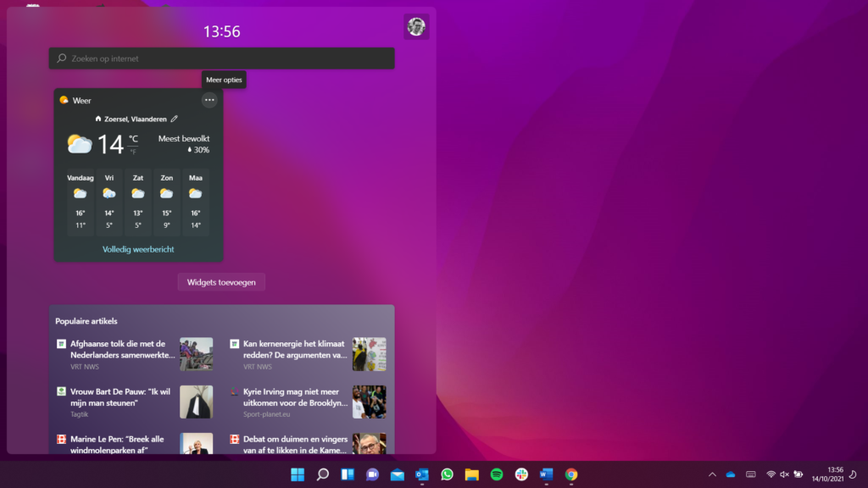Click thumbnail of Afghaanse tolk article
The image size is (868, 488).
click(196, 354)
